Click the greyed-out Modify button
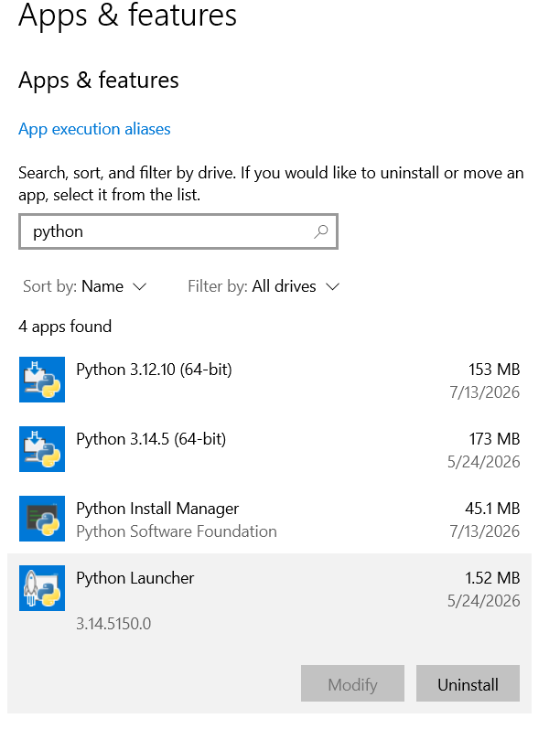 352,683
